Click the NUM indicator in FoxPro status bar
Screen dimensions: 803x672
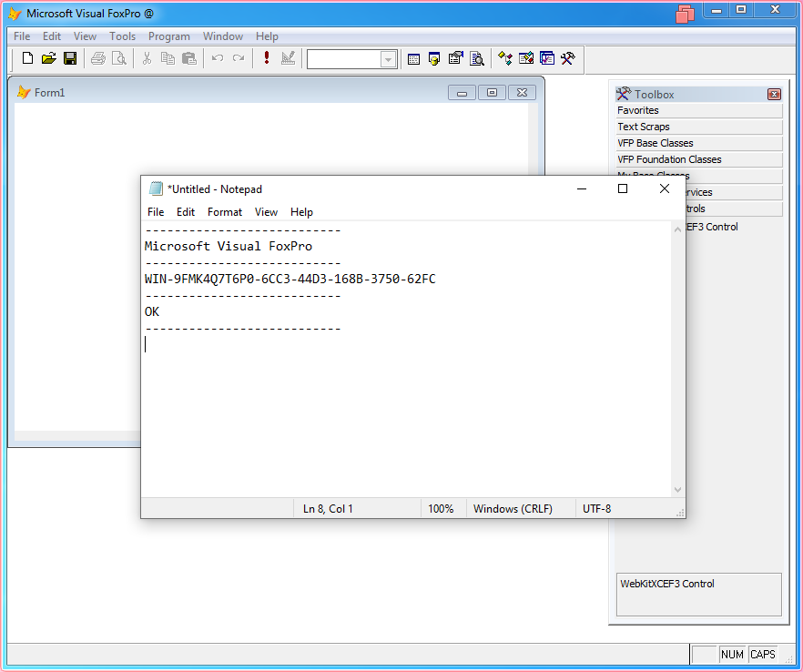732,655
